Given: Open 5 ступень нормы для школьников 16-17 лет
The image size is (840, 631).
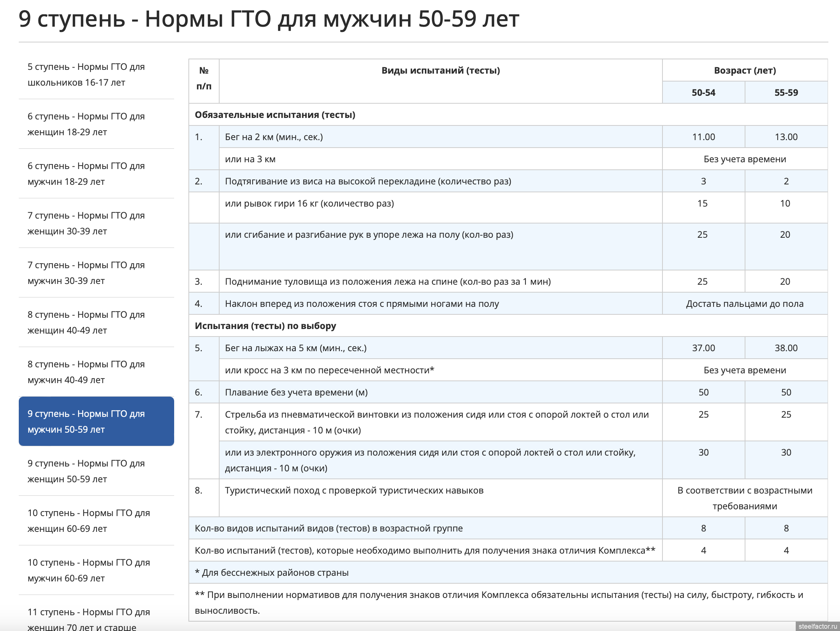Looking at the screenshot, I should tap(96, 74).
